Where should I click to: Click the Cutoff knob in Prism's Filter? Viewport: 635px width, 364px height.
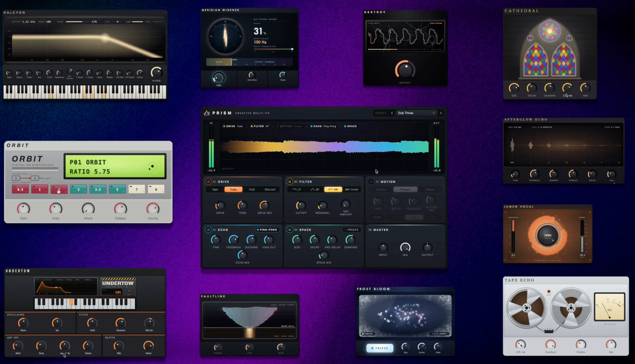point(301,205)
